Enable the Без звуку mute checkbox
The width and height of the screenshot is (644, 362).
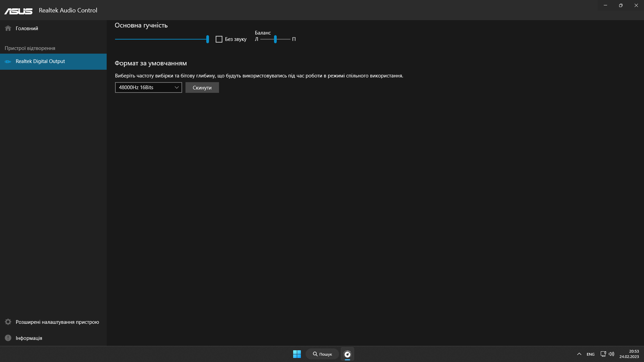pos(219,40)
